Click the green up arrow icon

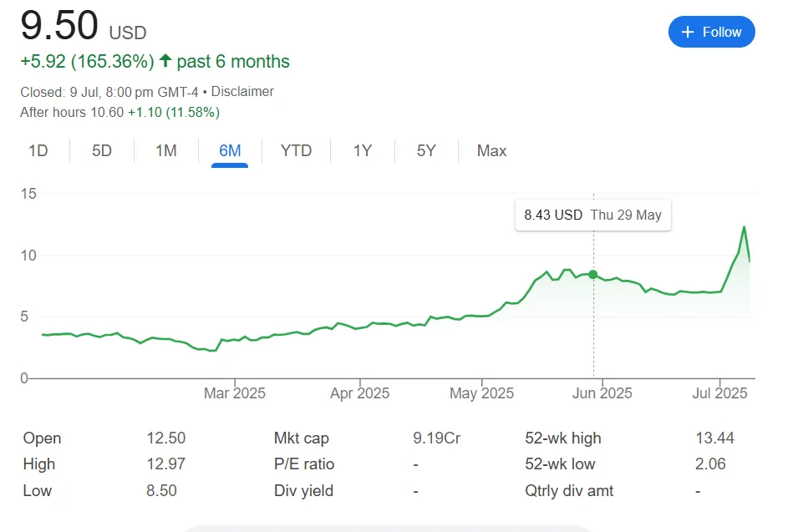coord(165,62)
